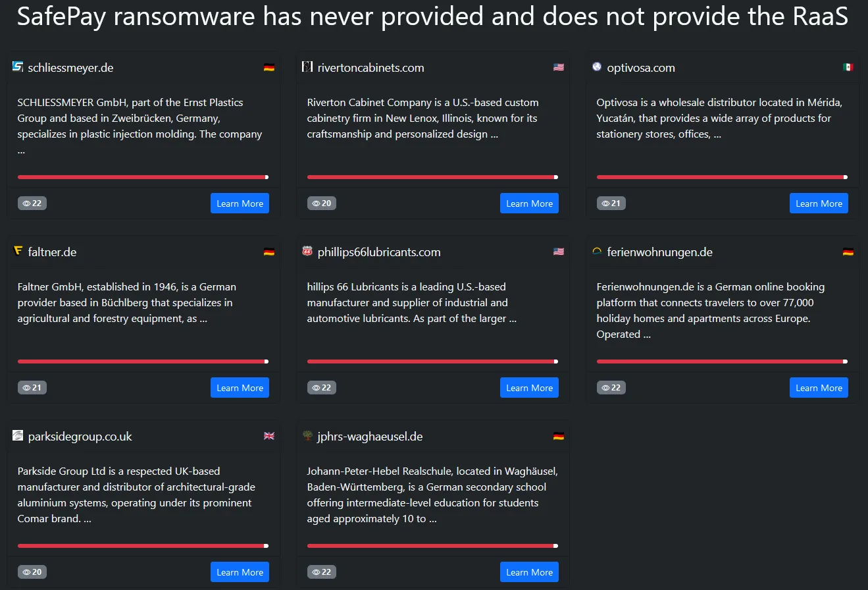Click the red progress bar on faltner.de card
Screen dimensions: 868x590
[142, 362]
